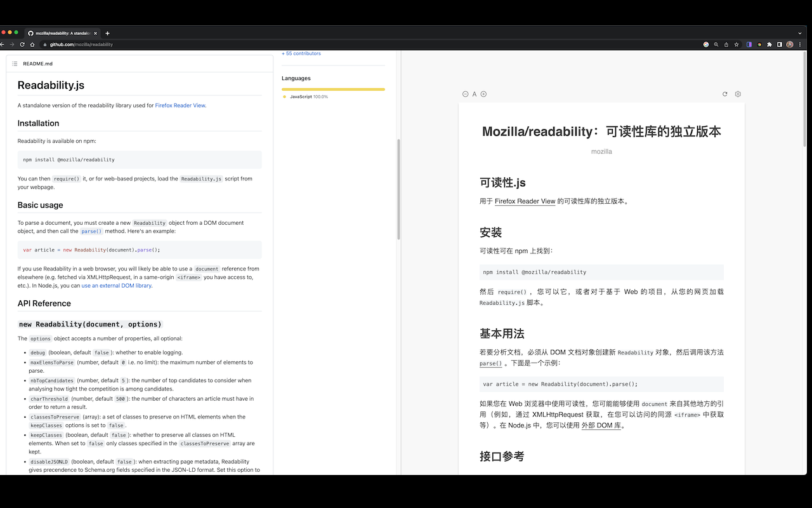This screenshot has height=508, width=812.
Task: Go back using the browser back arrow
Action: click(x=3, y=44)
